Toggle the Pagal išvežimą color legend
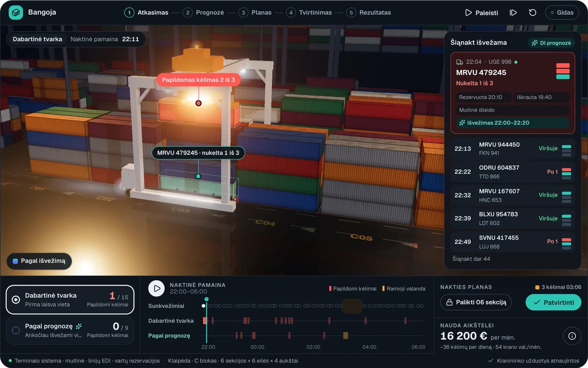The height and width of the screenshot is (368, 588). (39, 261)
